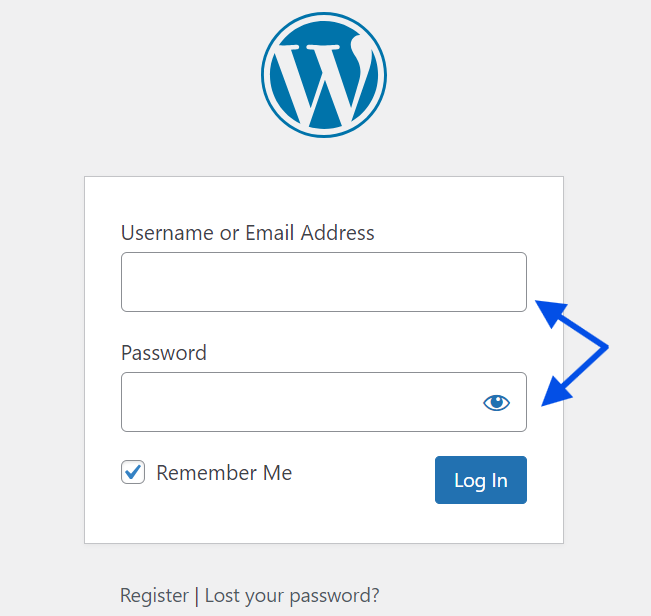Click the blue arrowhead pointing at username field

click(x=550, y=312)
